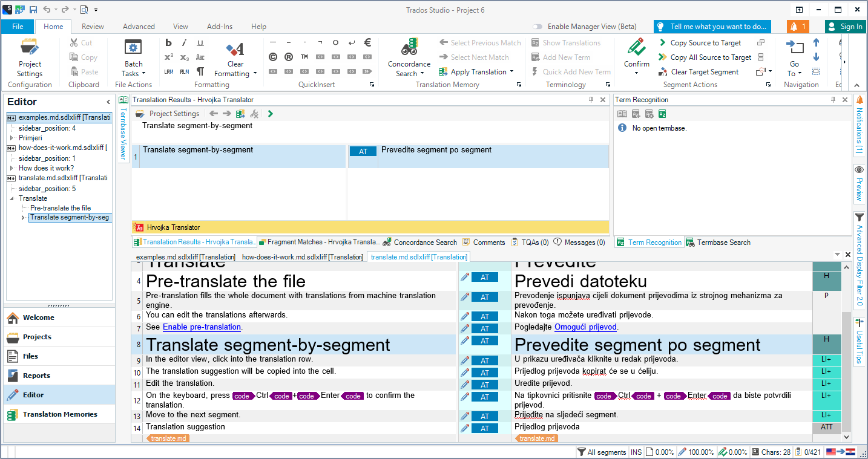Click the Sign In button
The width and height of the screenshot is (868, 459).
(845, 27)
